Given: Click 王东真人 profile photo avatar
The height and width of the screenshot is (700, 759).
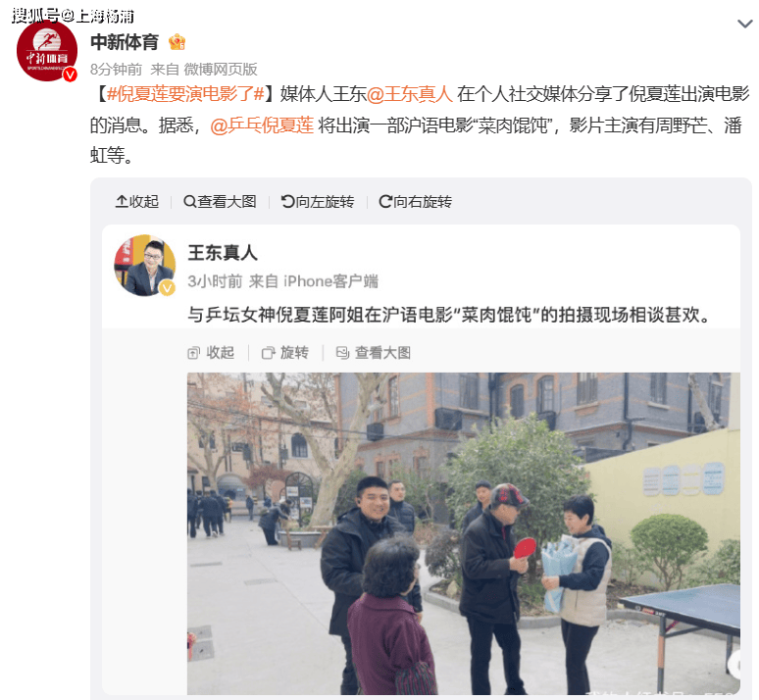Looking at the screenshot, I should point(145,266).
